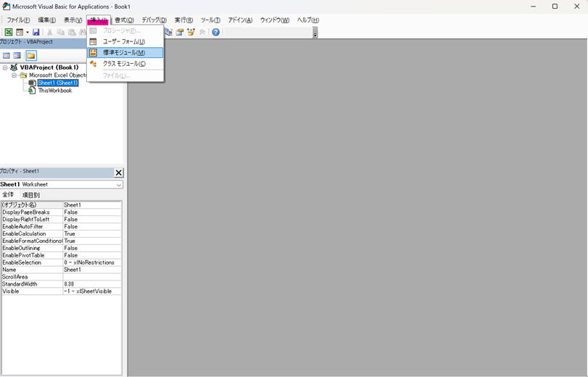Select VBAProject (Book1) in project tree
Viewport: 588px width, 377px height.
(x=49, y=67)
